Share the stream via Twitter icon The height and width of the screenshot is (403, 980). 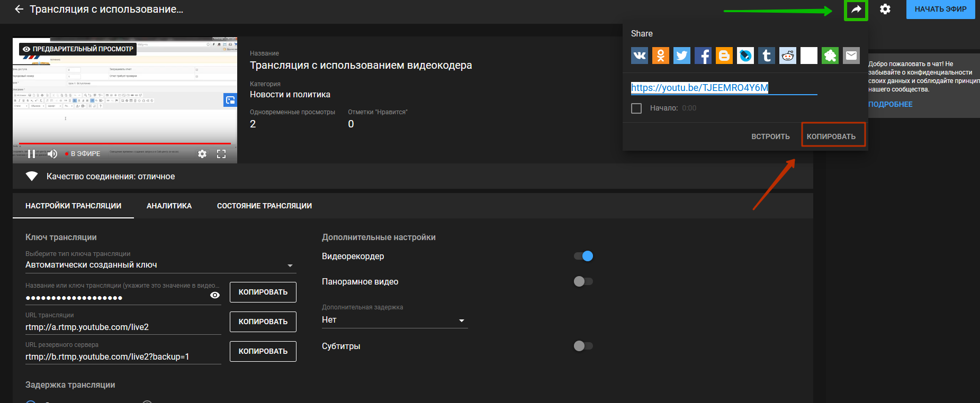pos(681,56)
